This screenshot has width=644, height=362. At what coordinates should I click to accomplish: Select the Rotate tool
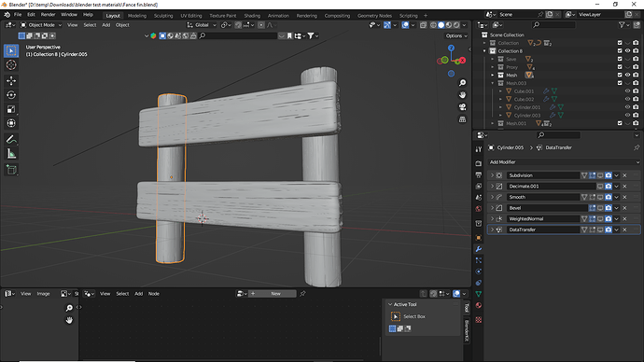pos(11,95)
